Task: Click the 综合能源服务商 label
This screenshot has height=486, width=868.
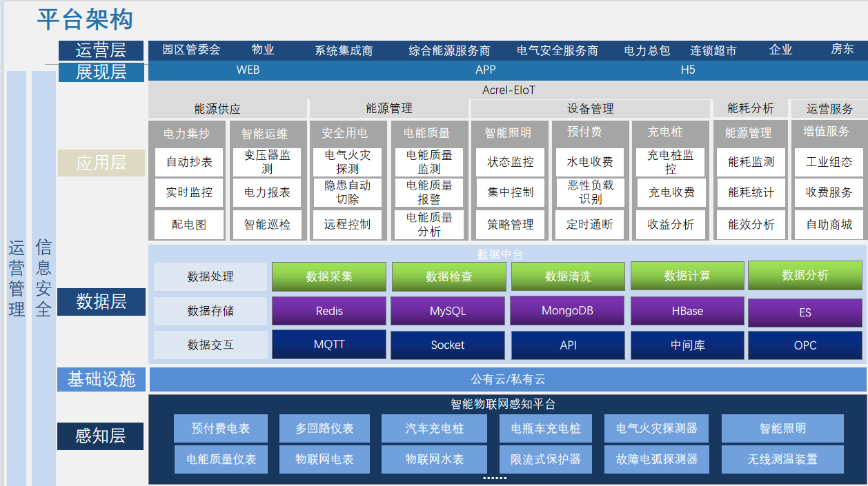Action: pyautogui.click(x=449, y=50)
